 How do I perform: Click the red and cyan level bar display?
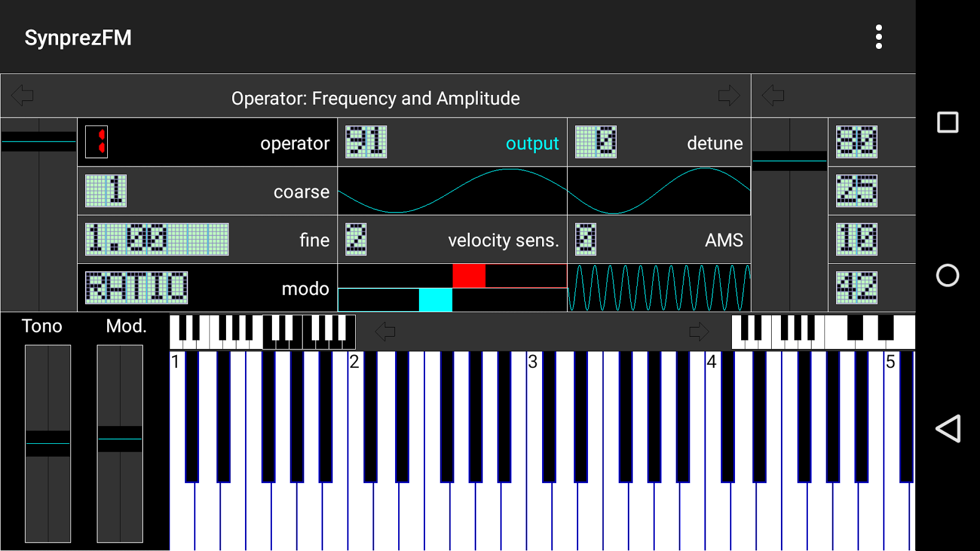(x=453, y=288)
